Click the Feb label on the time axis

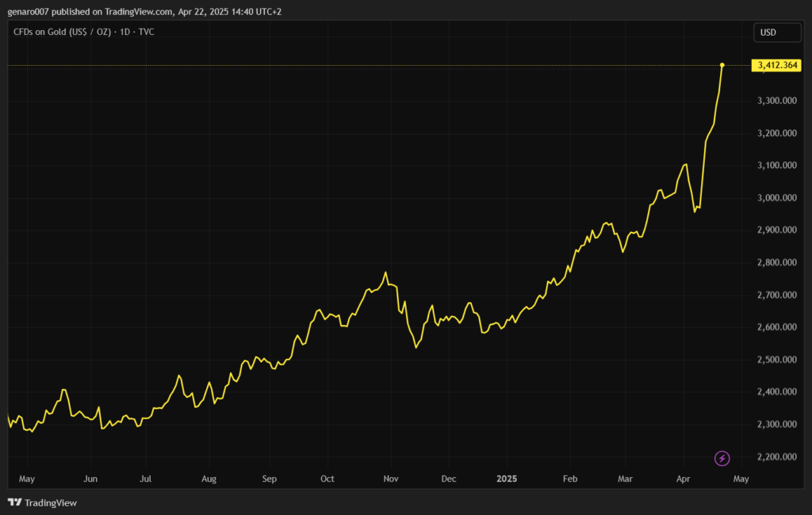[569, 479]
